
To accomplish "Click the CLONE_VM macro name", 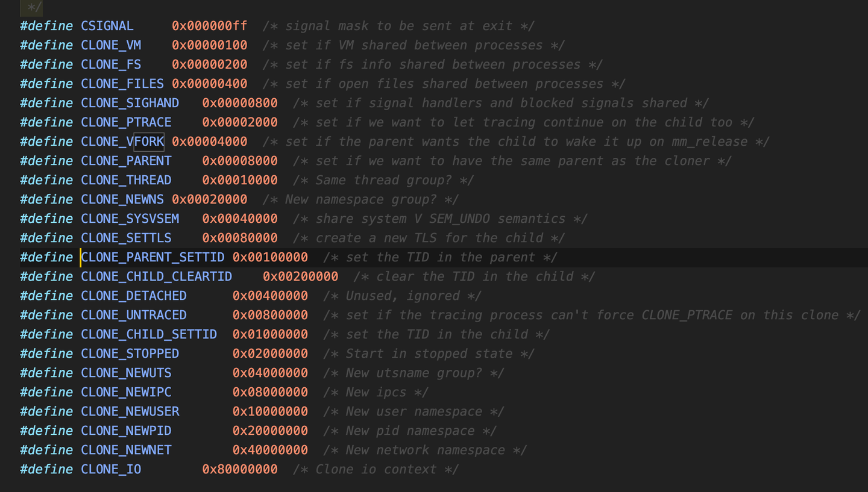I will (111, 45).
